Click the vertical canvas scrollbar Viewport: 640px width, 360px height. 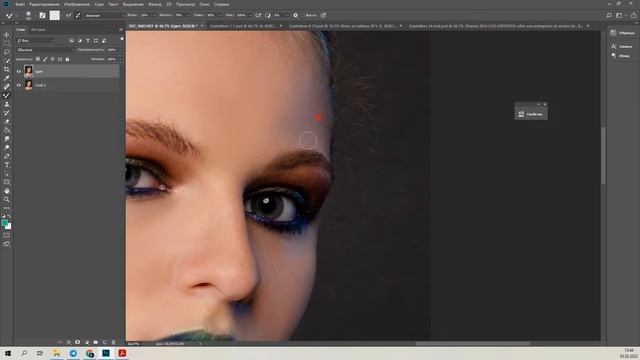click(603, 155)
